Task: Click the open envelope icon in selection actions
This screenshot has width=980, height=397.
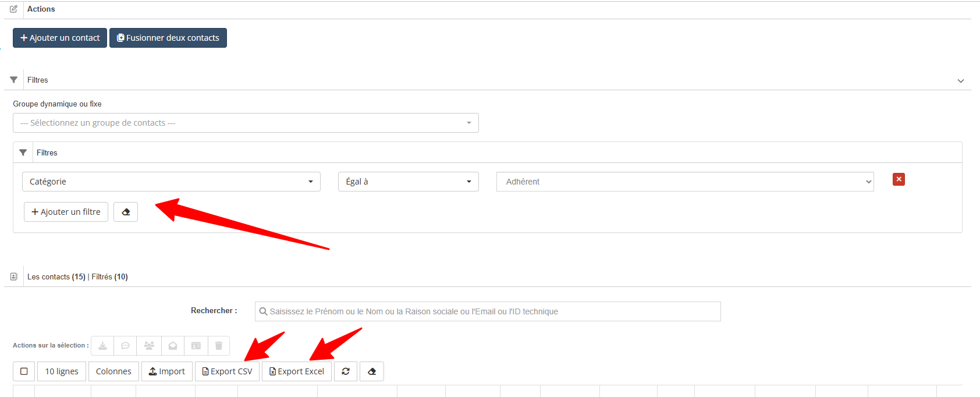Action: pos(173,346)
